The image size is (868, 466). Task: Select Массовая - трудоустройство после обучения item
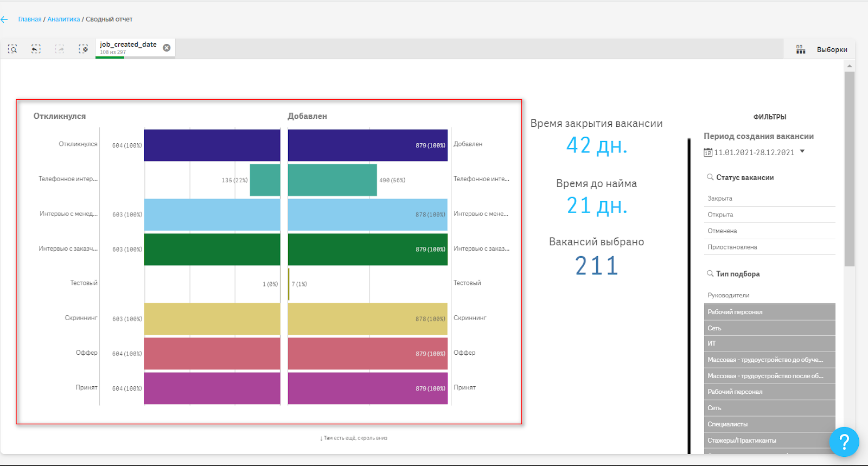click(769, 376)
